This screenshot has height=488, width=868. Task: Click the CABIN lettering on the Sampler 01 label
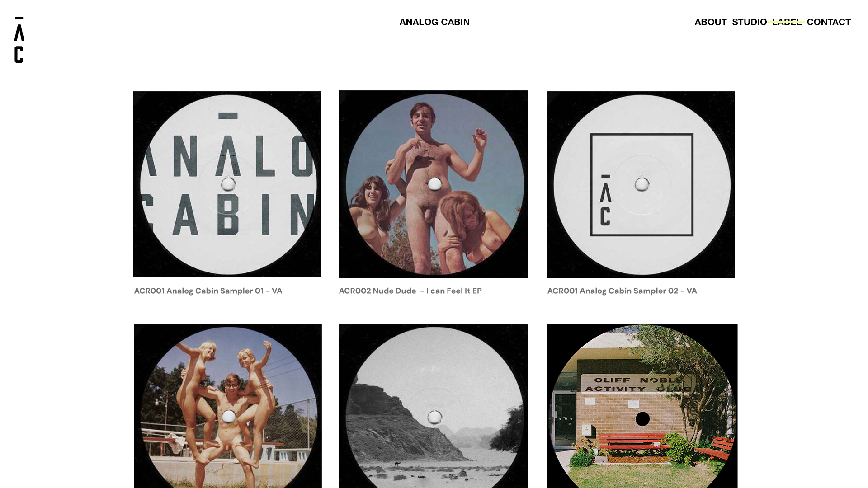pos(227,215)
